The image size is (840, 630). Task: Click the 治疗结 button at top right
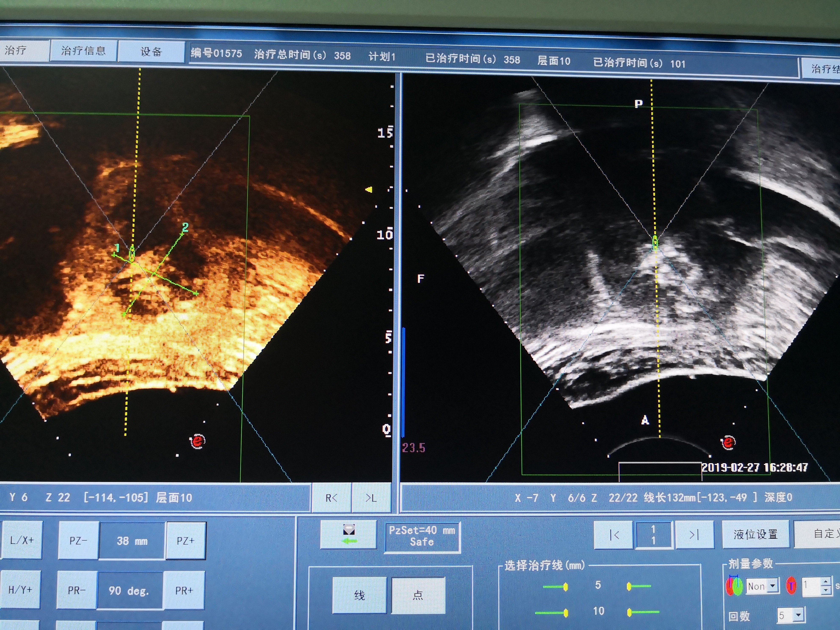tap(821, 68)
